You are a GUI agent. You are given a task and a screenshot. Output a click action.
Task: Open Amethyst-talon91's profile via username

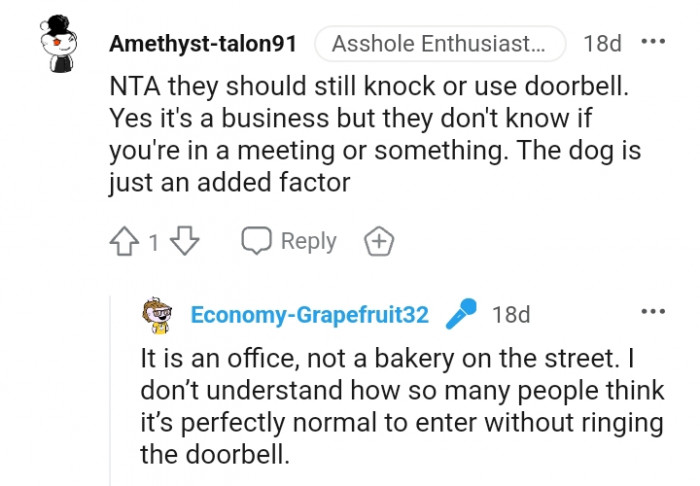click(x=203, y=44)
